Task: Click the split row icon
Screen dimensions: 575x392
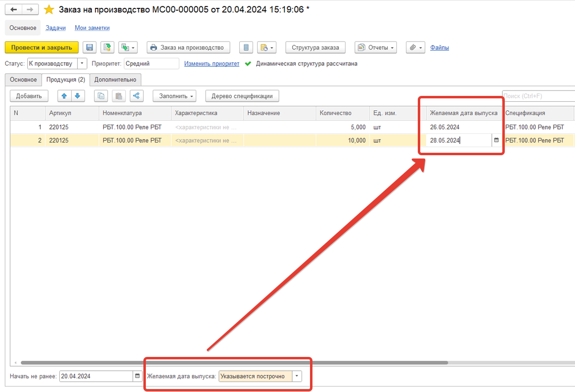Action: pos(136,96)
